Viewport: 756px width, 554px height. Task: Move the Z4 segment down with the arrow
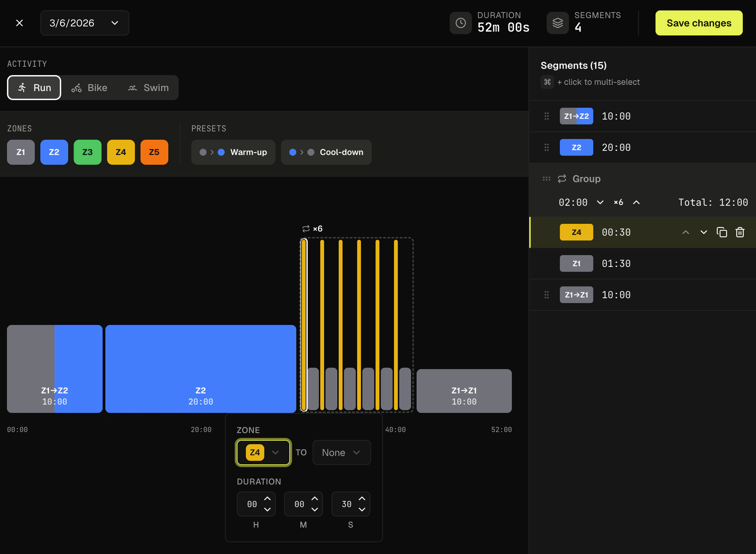coord(703,232)
